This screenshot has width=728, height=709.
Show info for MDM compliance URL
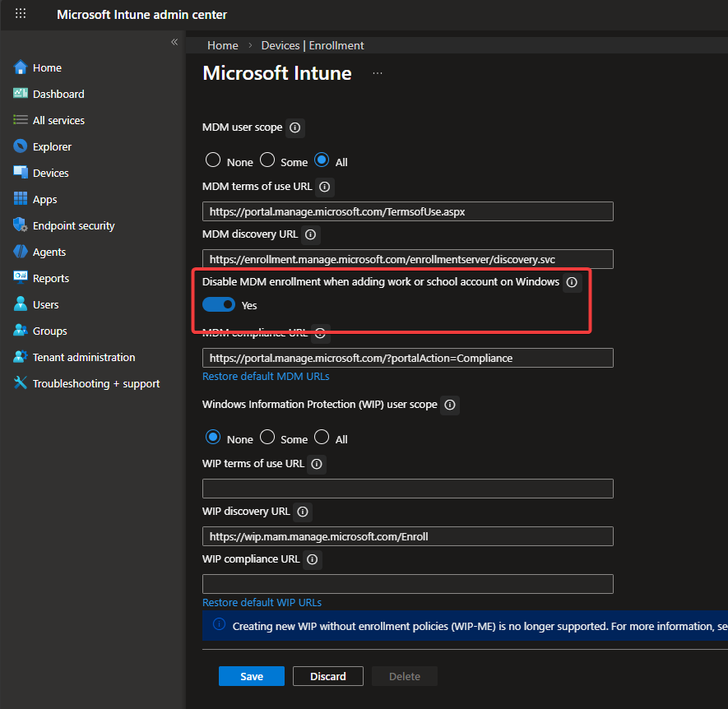[x=320, y=333]
